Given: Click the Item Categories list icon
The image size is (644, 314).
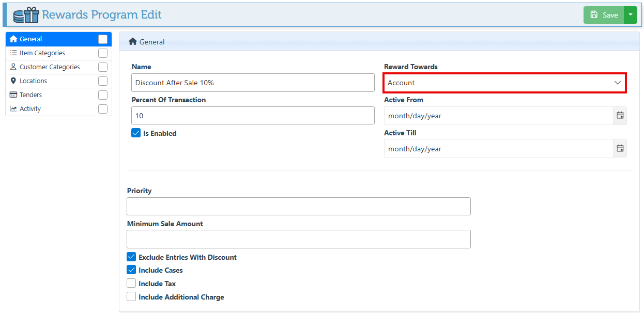Looking at the screenshot, I should [x=13, y=53].
